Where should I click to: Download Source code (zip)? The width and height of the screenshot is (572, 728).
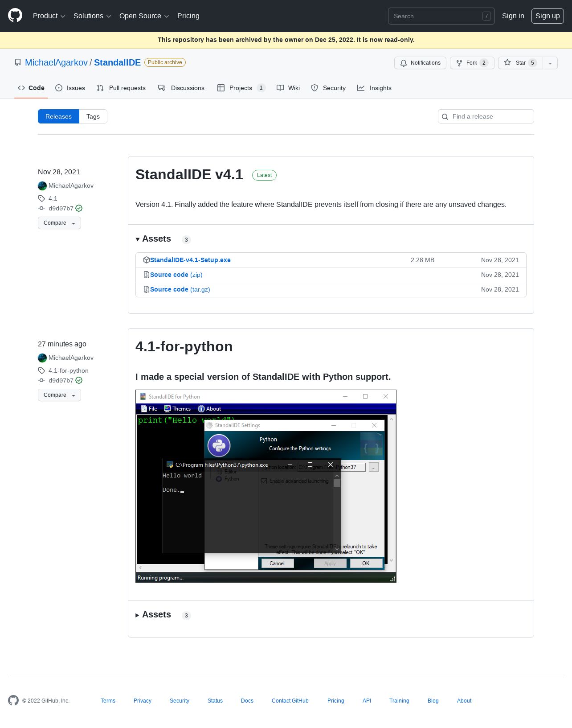(x=176, y=275)
